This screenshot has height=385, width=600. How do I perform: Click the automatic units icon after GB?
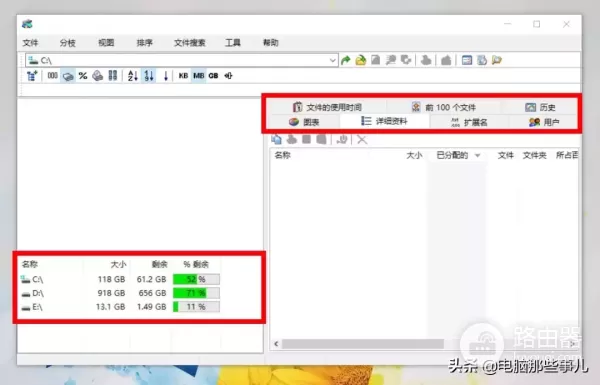pos(228,76)
